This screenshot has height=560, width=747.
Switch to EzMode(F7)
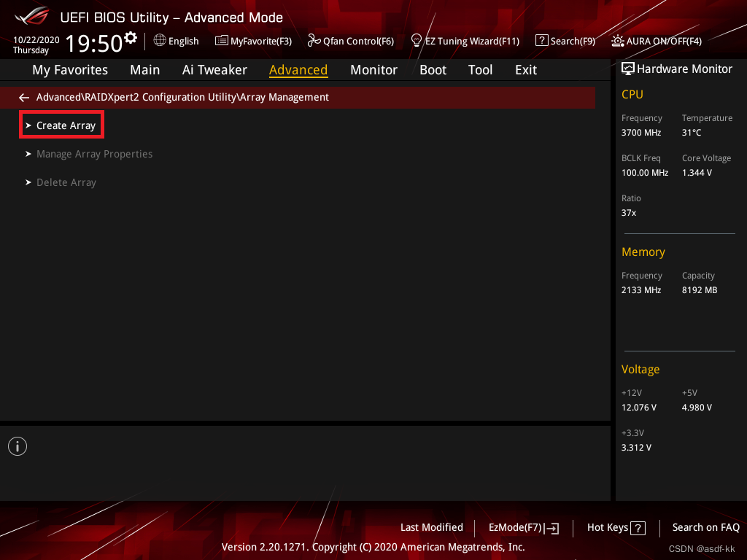coord(515,528)
